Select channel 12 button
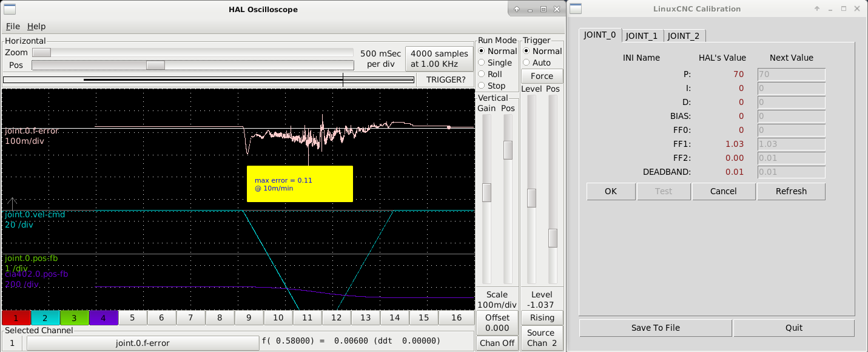The height and width of the screenshot is (352, 868). click(x=336, y=318)
